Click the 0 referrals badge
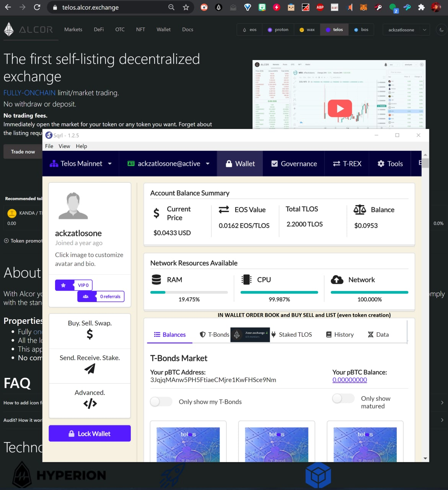Screen dimensions: 448x490 tap(101, 296)
